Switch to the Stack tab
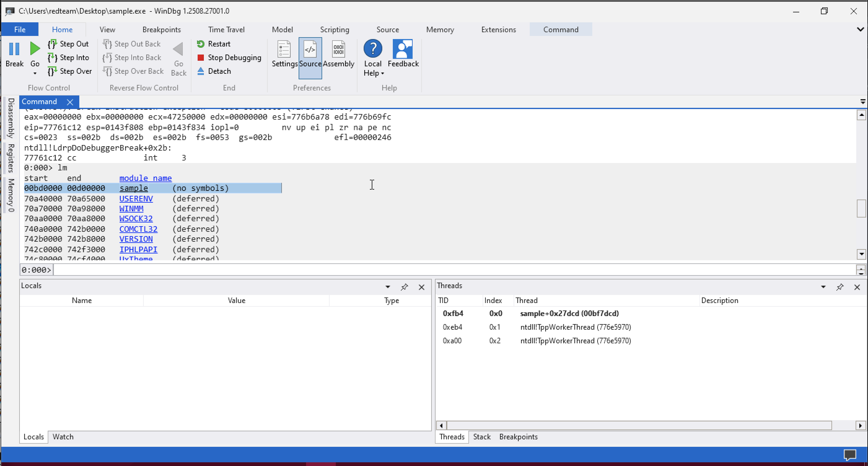This screenshot has height=466, width=868. 481,437
